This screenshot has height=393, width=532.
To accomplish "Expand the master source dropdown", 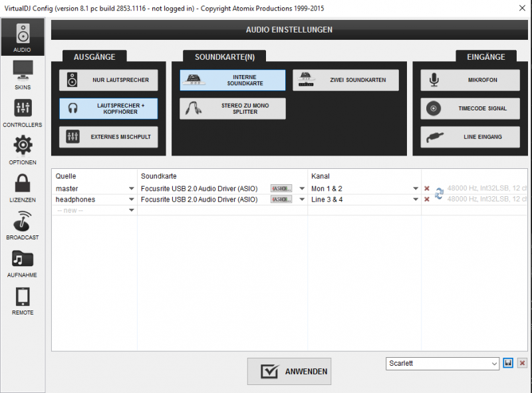I will [131, 188].
